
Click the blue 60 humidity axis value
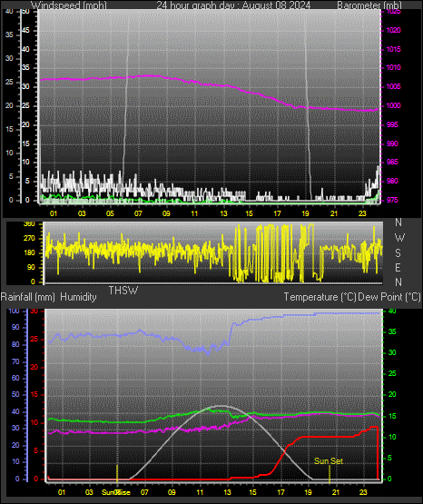click(15, 379)
